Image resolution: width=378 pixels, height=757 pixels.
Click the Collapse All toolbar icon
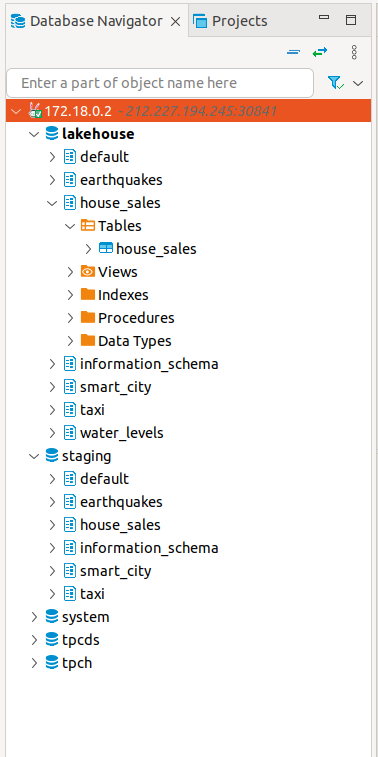point(294,52)
